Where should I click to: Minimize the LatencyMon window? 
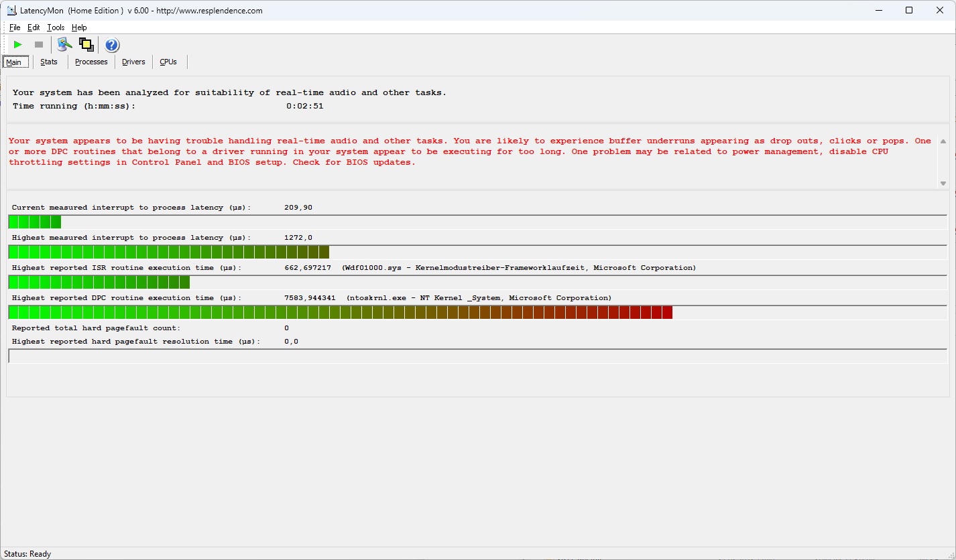point(879,10)
